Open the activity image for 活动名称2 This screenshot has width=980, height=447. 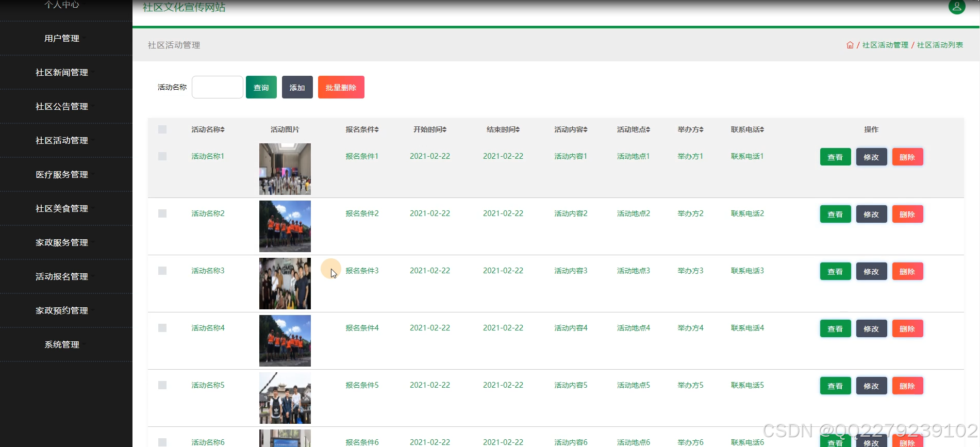[x=285, y=226]
